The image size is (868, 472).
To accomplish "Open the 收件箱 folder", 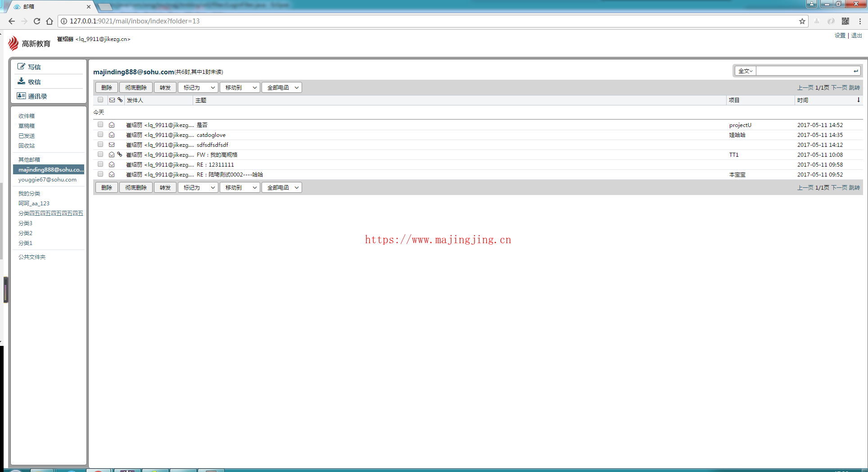I will coord(27,116).
